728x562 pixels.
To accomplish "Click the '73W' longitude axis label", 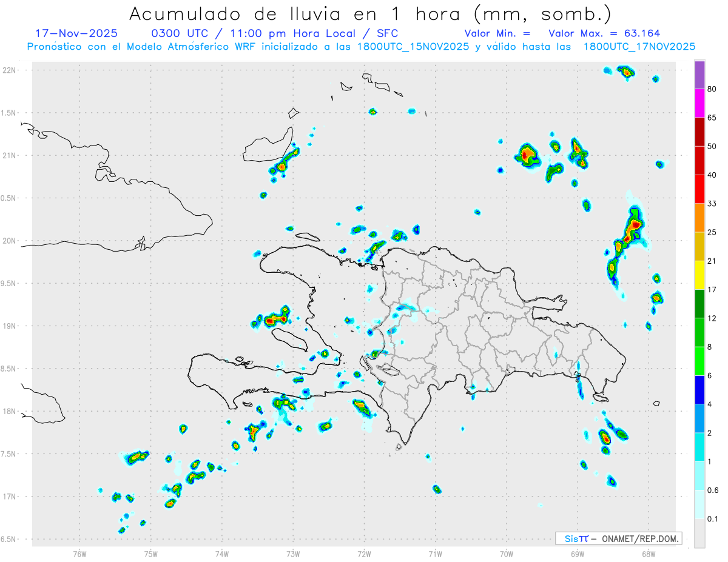I will pyautogui.click(x=293, y=553).
